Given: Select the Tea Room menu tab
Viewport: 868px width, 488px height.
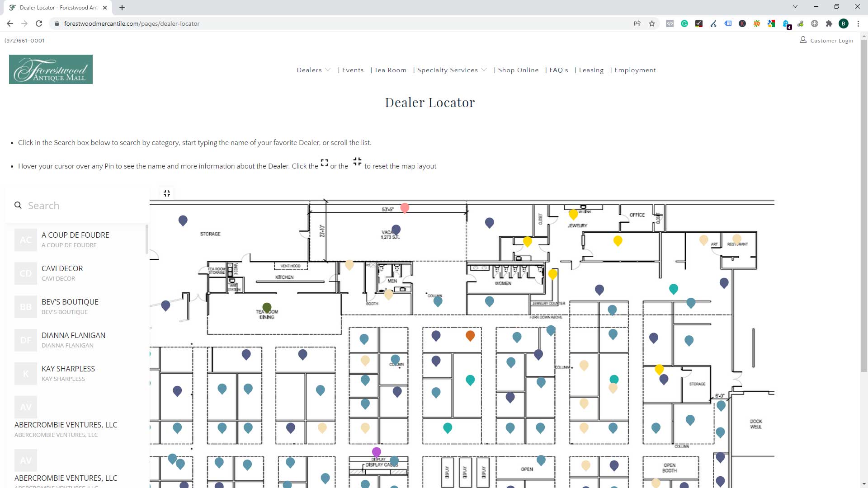Looking at the screenshot, I should coord(391,70).
